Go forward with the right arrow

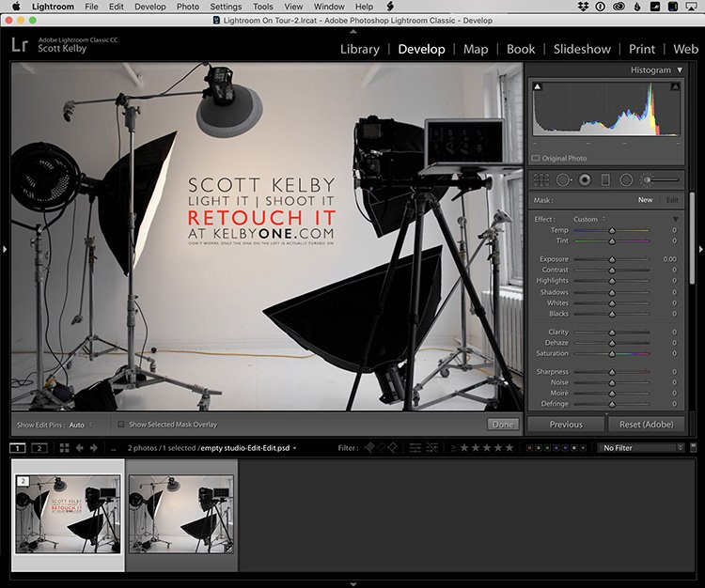click(93, 448)
